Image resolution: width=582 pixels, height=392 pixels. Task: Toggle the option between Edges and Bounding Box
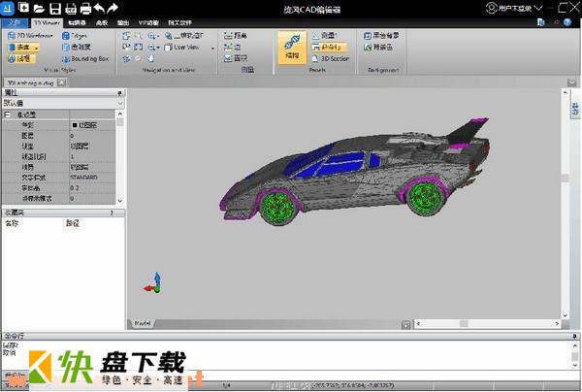point(77,48)
